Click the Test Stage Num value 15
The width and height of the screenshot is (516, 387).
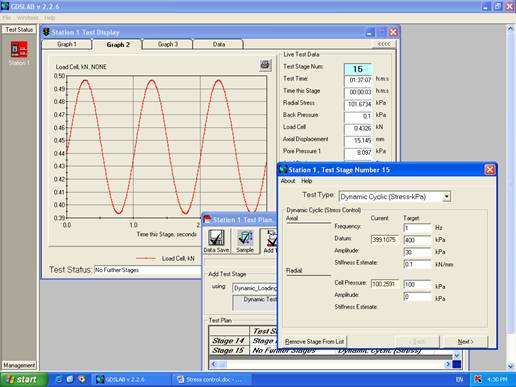click(x=358, y=69)
